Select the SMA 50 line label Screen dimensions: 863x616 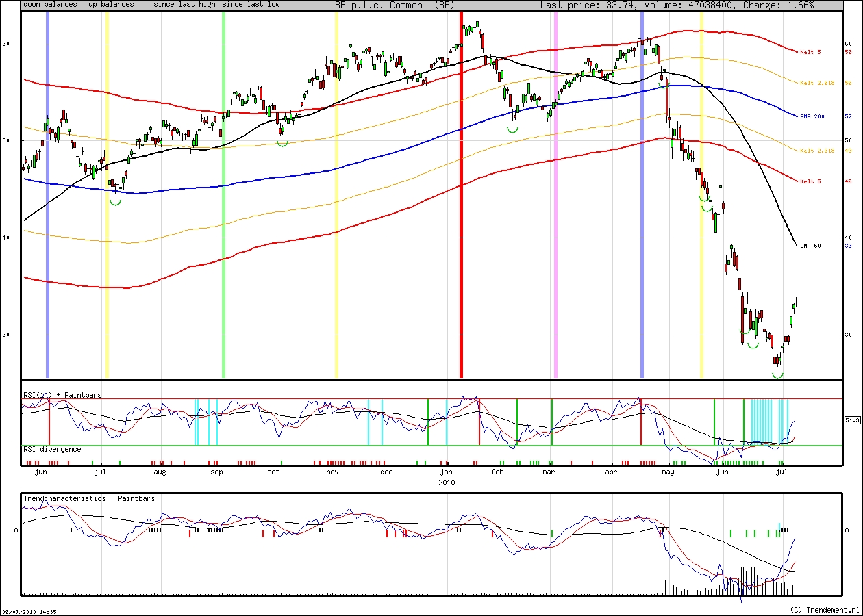pos(810,245)
